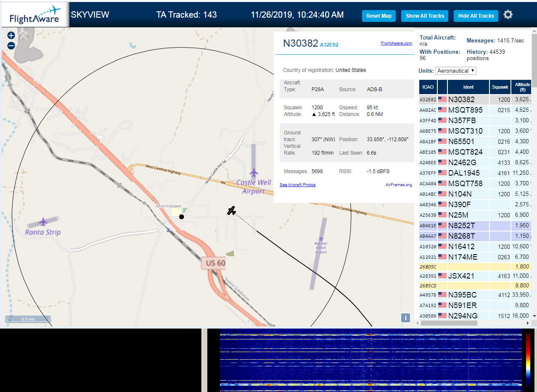Viewport: 537px width, 392px height.
Task: Select the MSQT758 aircraft row
Action: (x=475, y=184)
